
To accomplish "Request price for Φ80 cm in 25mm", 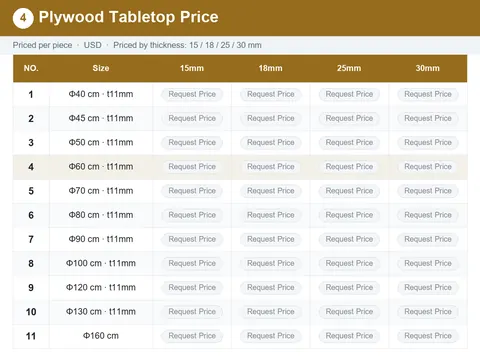I will tap(349, 215).
